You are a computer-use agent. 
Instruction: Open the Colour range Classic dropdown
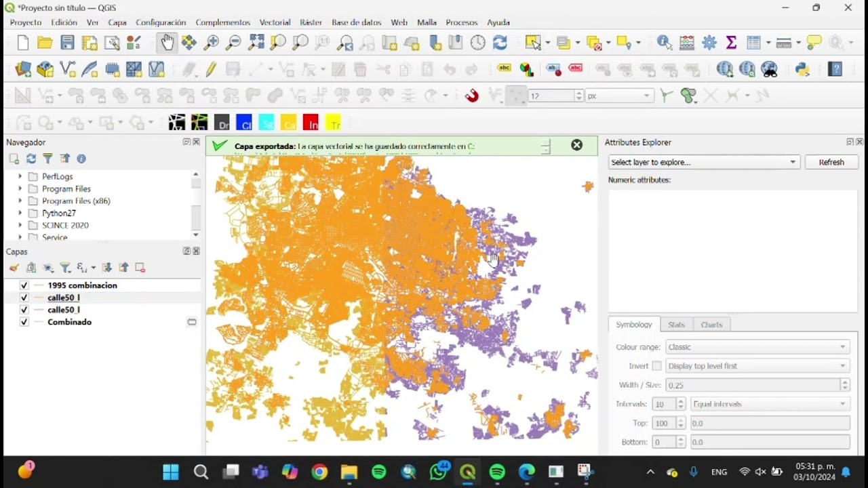point(757,347)
